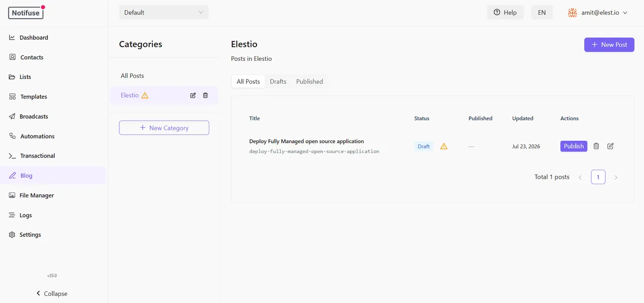This screenshot has height=303, width=644.
Task: Click the Updated column header
Action: click(523, 118)
